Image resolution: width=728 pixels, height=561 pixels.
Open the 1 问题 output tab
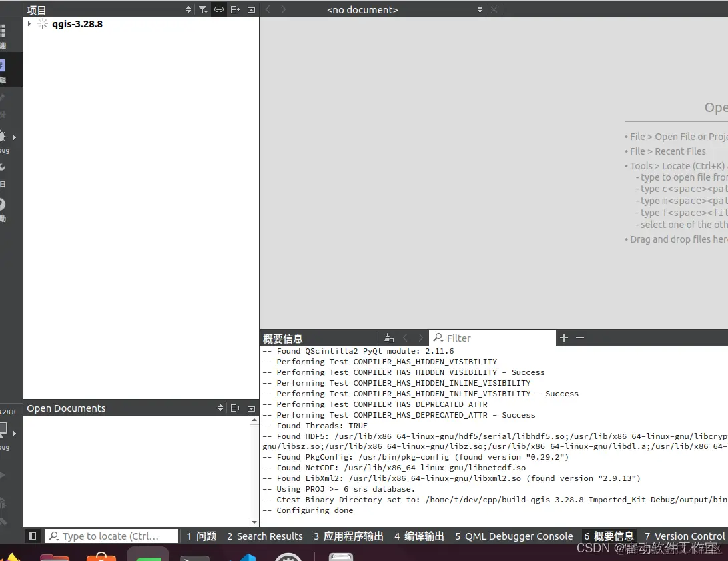[x=202, y=536]
